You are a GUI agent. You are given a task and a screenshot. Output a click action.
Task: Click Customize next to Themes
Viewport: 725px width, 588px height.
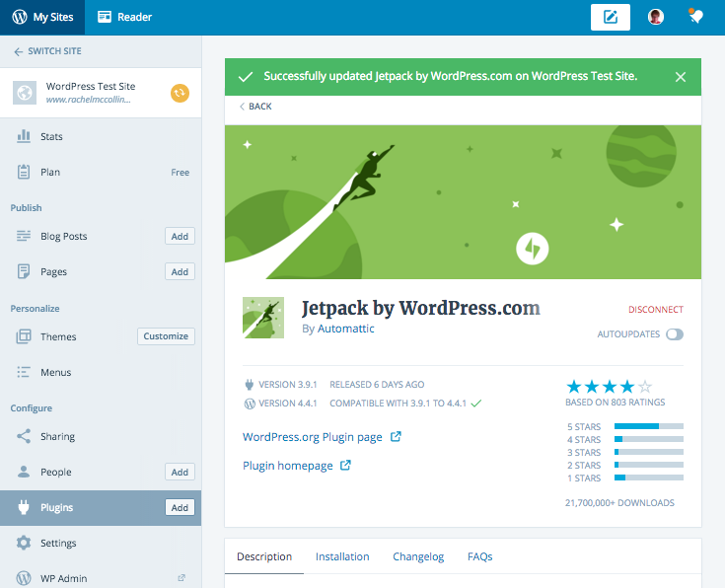166,335
